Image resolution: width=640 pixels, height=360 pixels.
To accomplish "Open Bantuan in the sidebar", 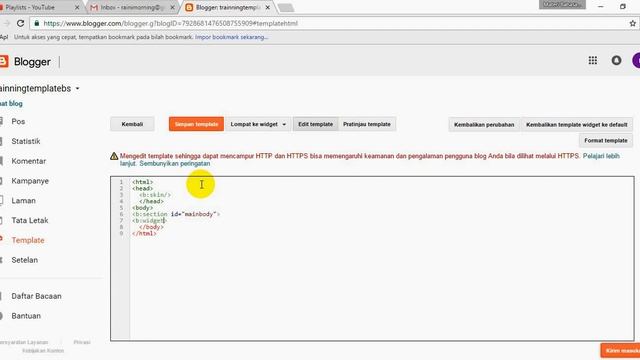I will click(x=26, y=316).
